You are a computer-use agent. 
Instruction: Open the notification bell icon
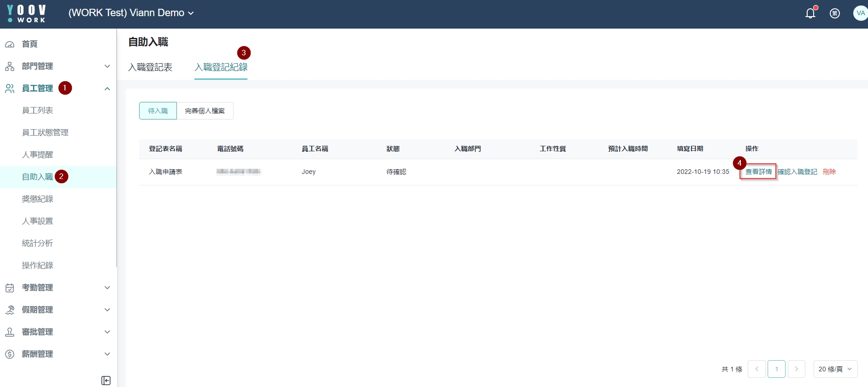(x=810, y=13)
